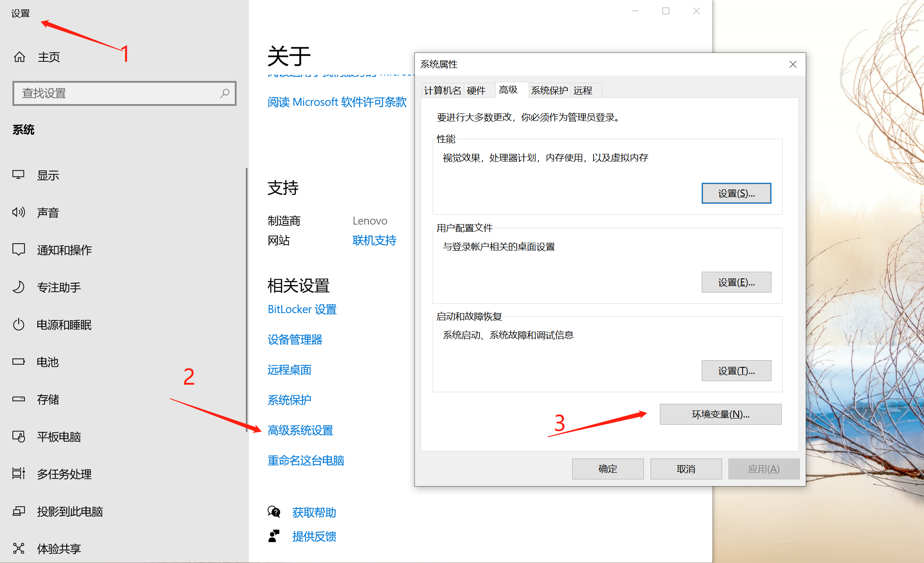Open the 专注助手 settings

tap(58, 287)
